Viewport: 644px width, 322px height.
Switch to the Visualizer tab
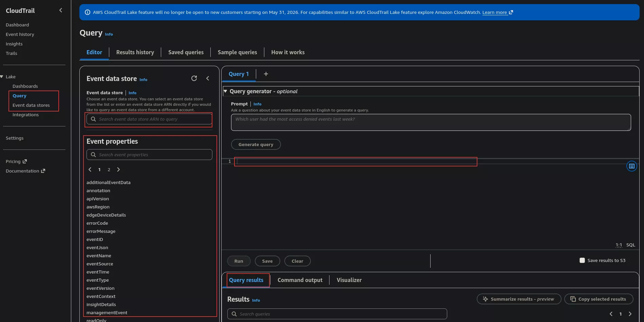349,280
